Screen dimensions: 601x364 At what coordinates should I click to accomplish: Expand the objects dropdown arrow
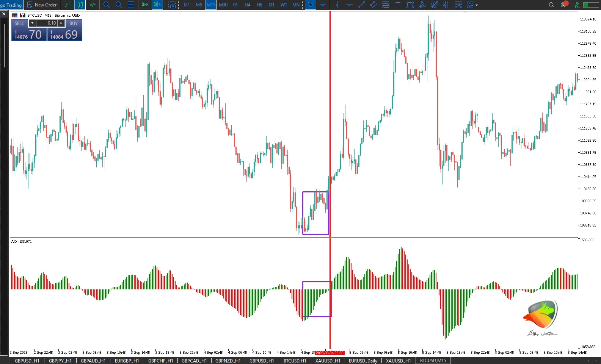(477, 5)
